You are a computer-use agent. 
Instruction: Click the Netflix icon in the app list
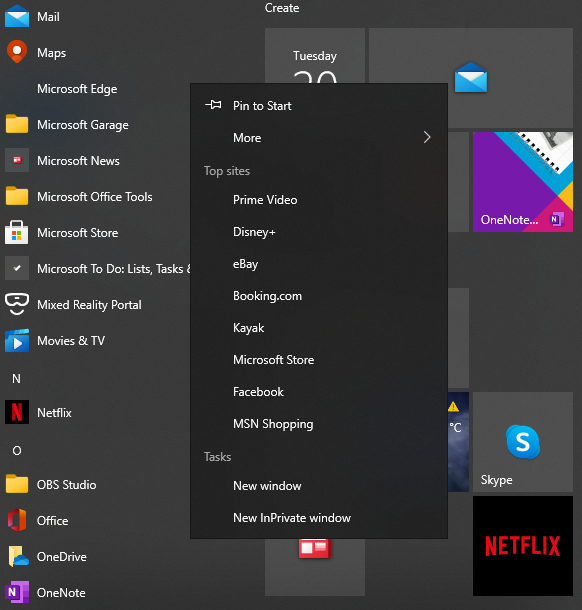click(x=17, y=412)
